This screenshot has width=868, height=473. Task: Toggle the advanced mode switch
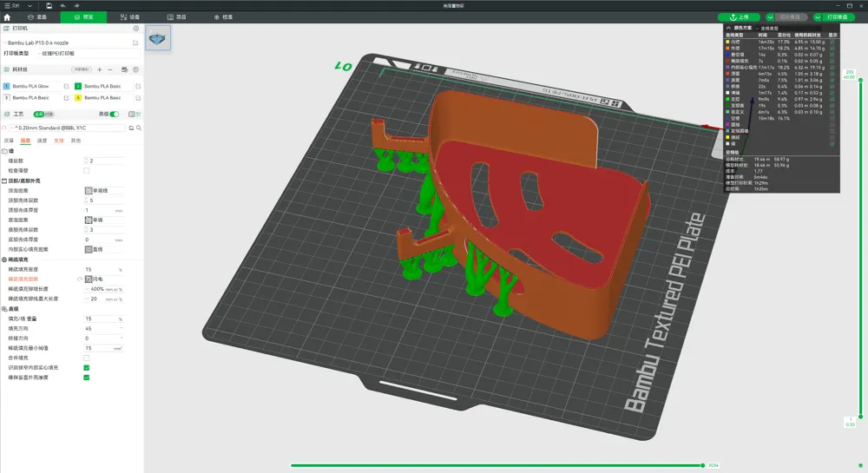114,114
